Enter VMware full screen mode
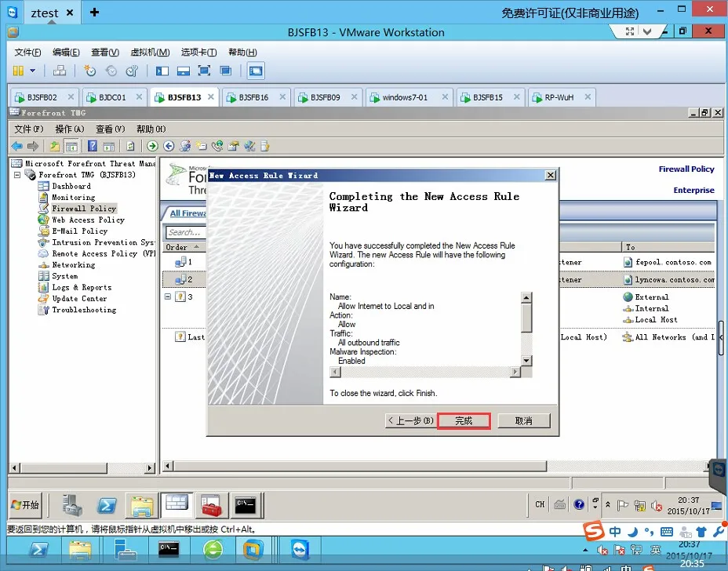The height and width of the screenshot is (571, 728). [204, 71]
